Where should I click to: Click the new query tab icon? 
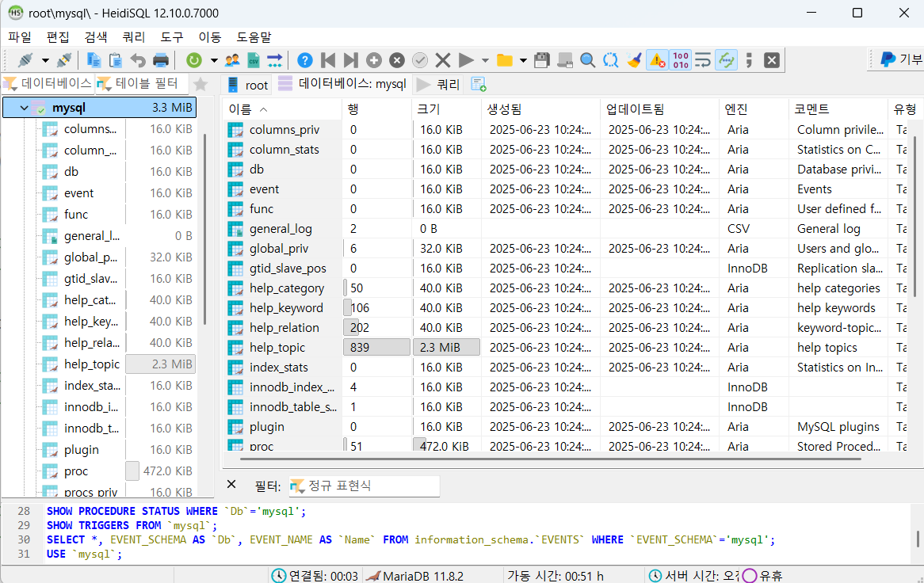(479, 85)
